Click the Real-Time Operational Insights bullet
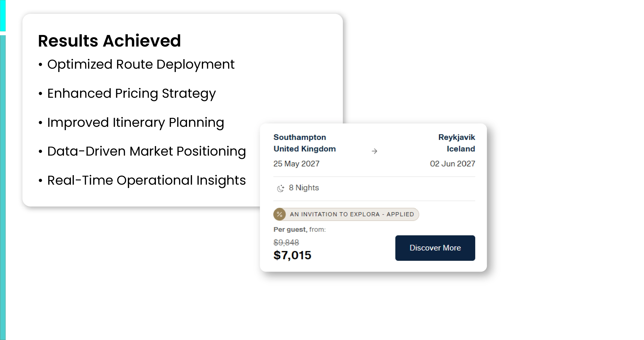 click(x=146, y=180)
